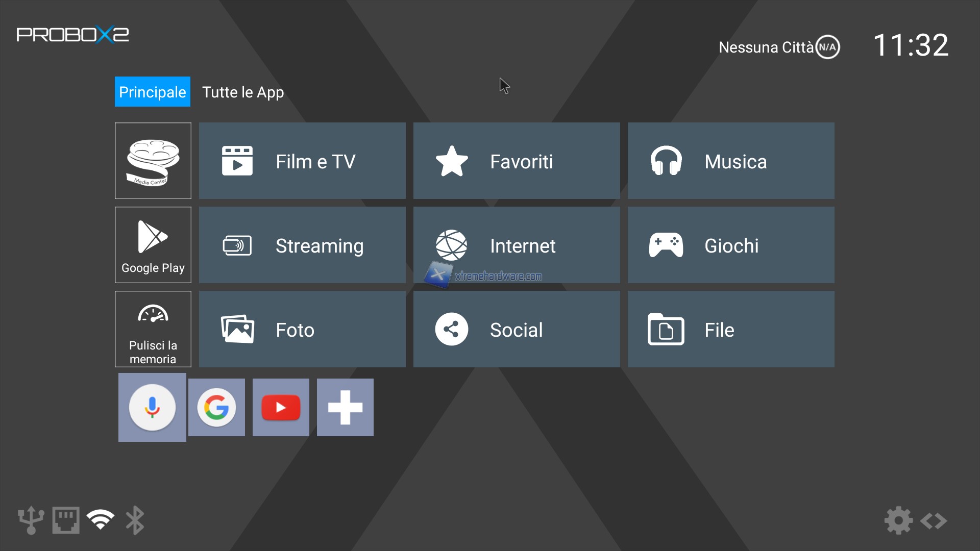Launch the YouTube shortcut
This screenshot has height=551, width=980.
pyautogui.click(x=281, y=407)
